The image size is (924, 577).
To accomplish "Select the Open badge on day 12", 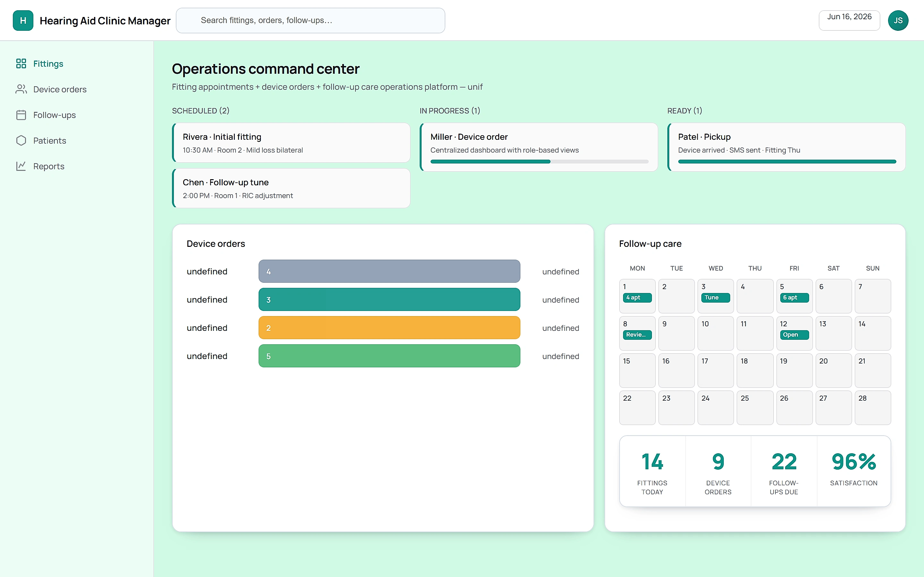I will pos(794,335).
